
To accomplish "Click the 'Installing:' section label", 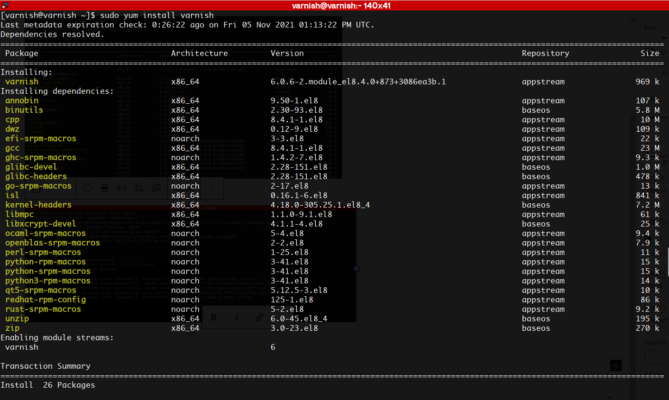I will pyautogui.click(x=26, y=72).
